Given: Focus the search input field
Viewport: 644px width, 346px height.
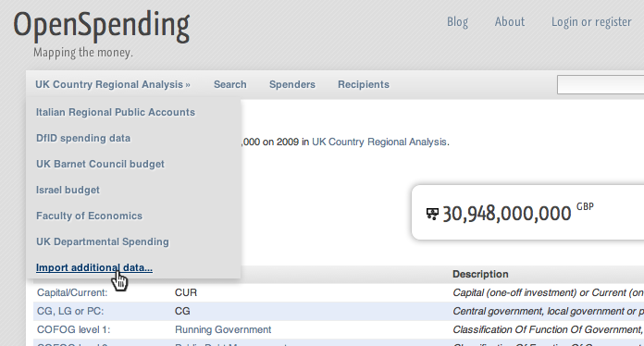Looking at the screenshot, I should pyautogui.click(x=601, y=84).
